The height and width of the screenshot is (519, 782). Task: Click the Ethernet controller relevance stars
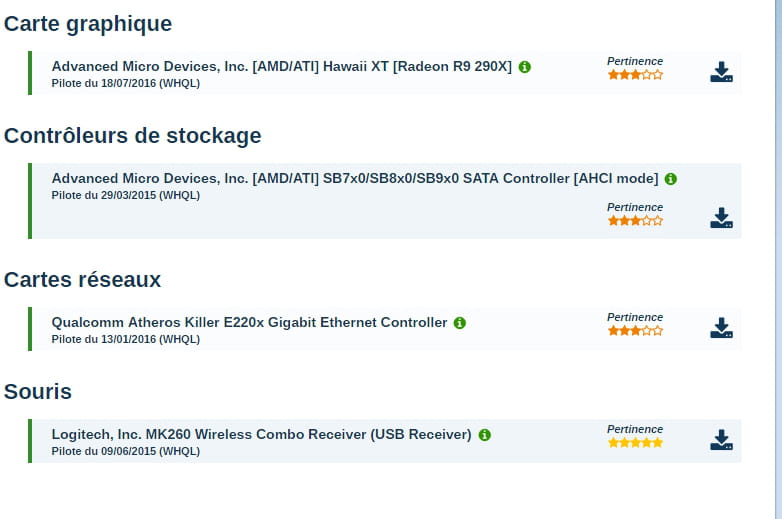635,330
